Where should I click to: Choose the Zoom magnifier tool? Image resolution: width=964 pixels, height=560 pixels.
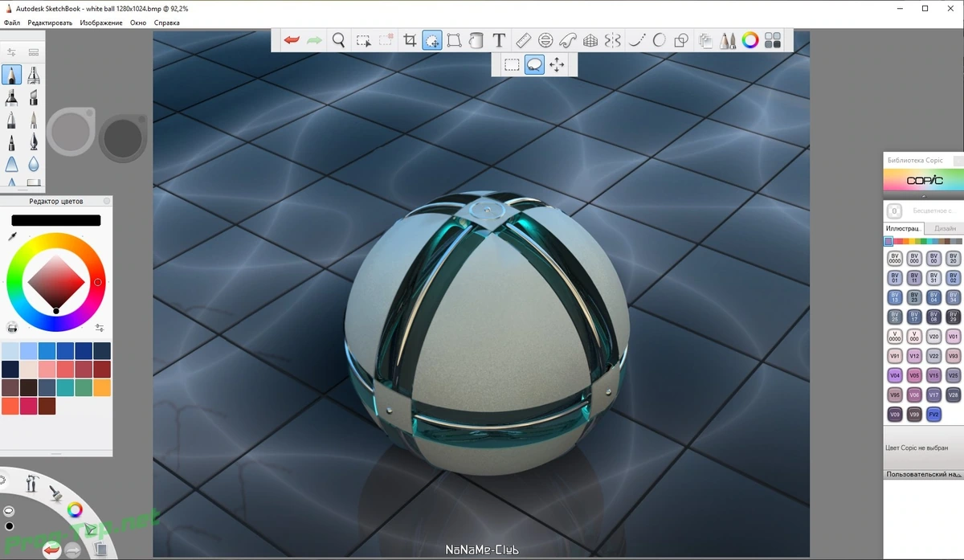(339, 40)
